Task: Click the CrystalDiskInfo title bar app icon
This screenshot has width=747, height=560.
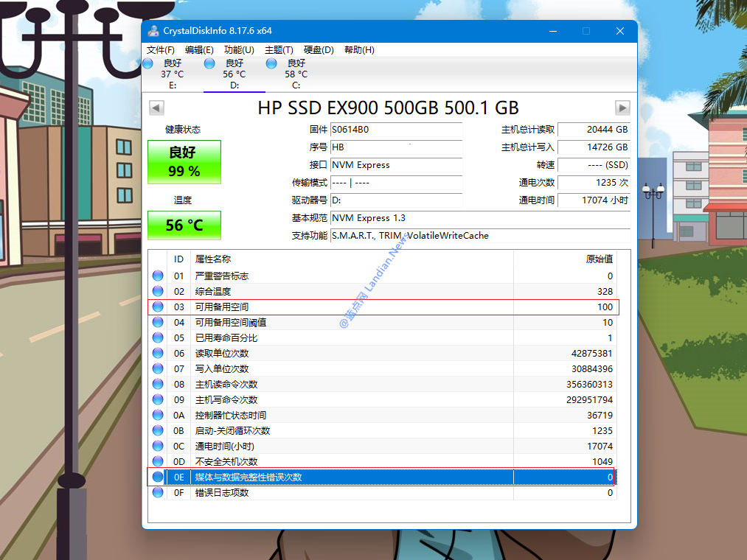Action: (153, 31)
